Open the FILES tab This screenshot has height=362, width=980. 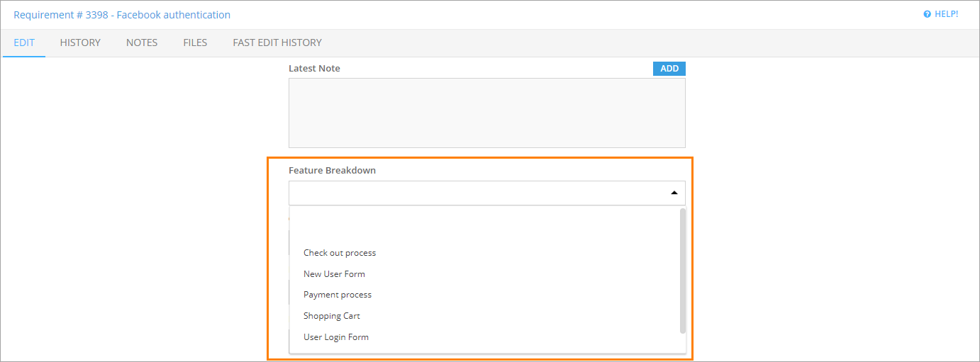coord(195,43)
